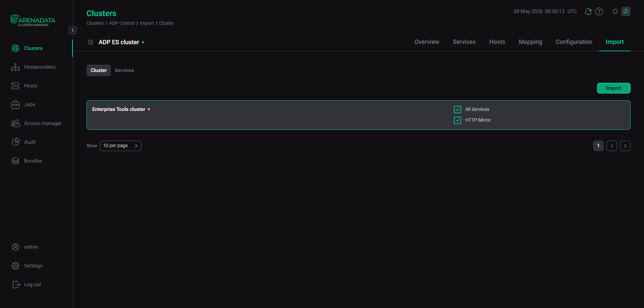Open Clusters in the sidebar menu
644x308 pixels.
[33, 48]
